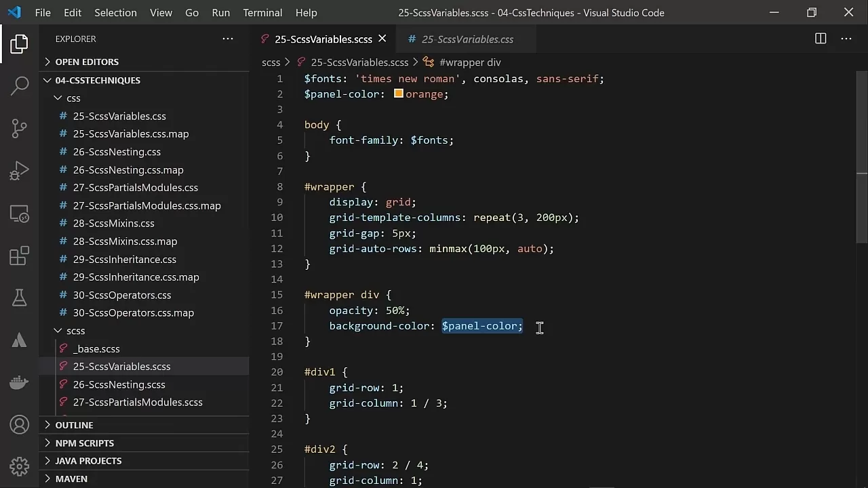Select the Source Control icon
Viewport: 868px width, 488px height.
(18, 128)
